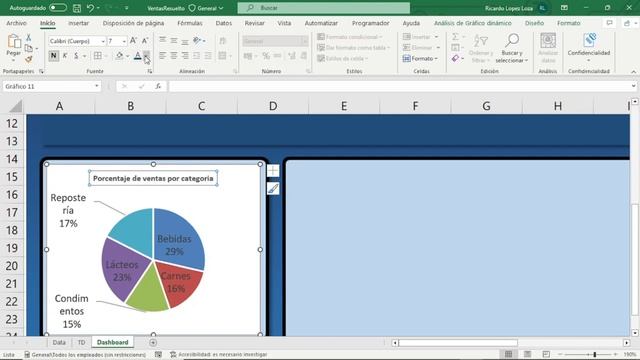The image size is (640, 360).
Task: Click the Undo arrow icon
Action: 90,8
